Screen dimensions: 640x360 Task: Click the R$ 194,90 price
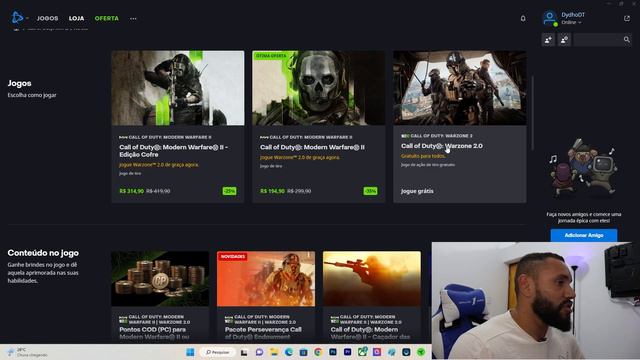click(x=272, y=191)
